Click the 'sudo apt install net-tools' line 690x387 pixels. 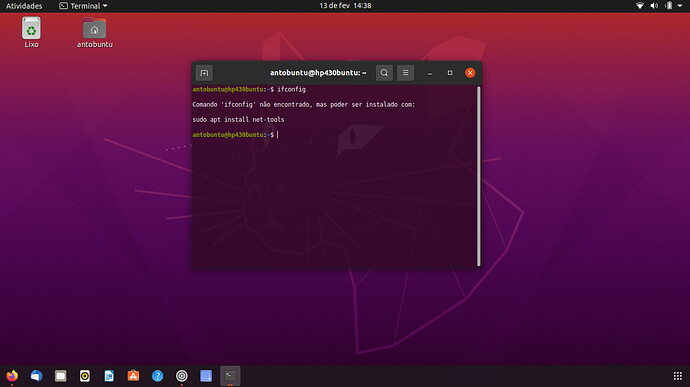[x=238, y=119]
